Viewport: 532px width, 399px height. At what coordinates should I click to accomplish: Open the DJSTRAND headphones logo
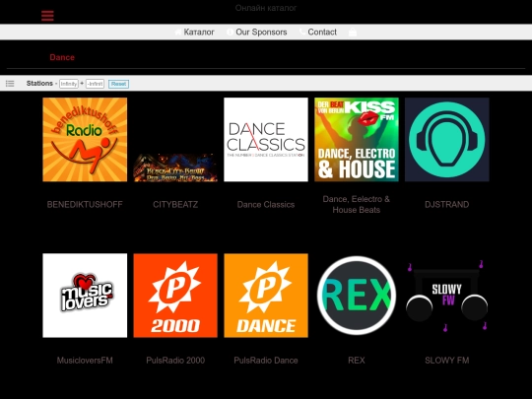point(447,140)
